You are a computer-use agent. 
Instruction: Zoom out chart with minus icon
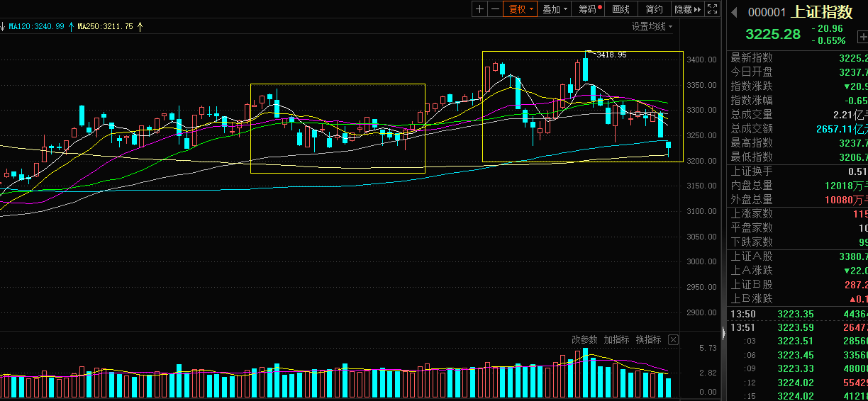pyautogui.click(x=496, y=9)
